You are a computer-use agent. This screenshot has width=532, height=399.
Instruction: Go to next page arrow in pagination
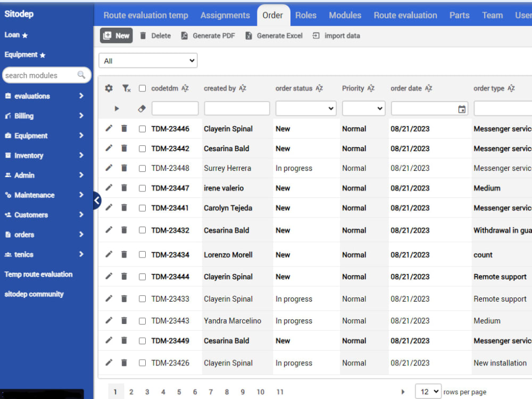pos(403,392)
